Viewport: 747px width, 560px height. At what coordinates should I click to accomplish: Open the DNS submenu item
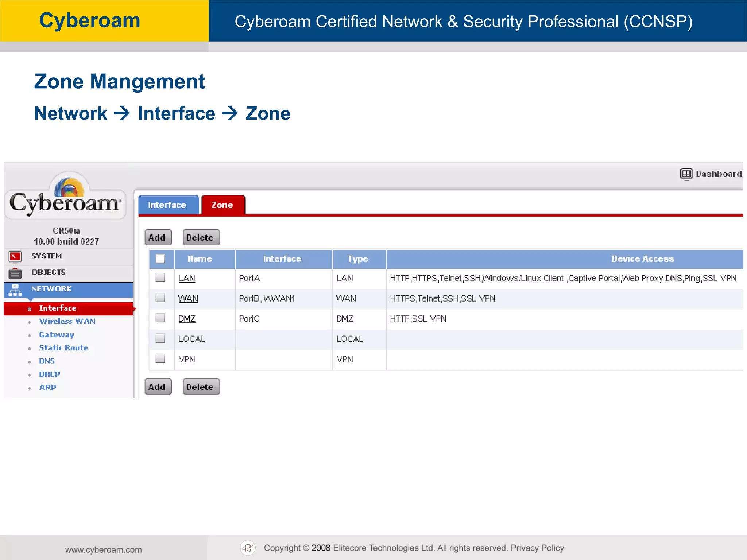(47, 361)
